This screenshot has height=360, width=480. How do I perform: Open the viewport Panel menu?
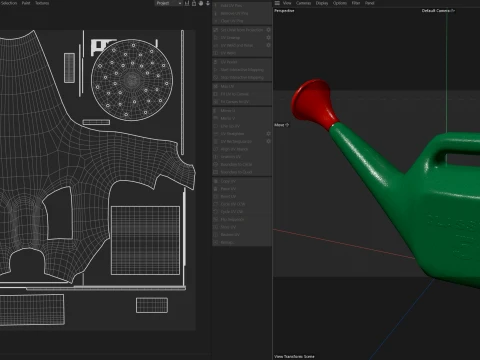[x=369, y=3]
